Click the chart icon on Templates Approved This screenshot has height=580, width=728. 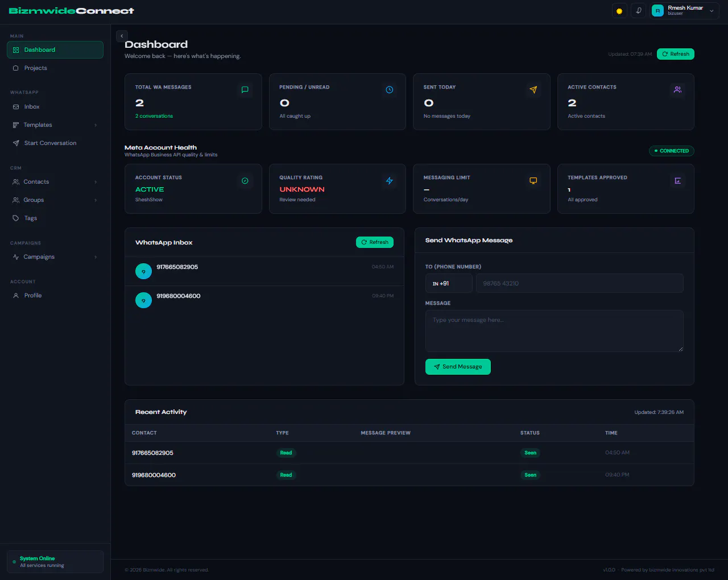coord(678,181)
